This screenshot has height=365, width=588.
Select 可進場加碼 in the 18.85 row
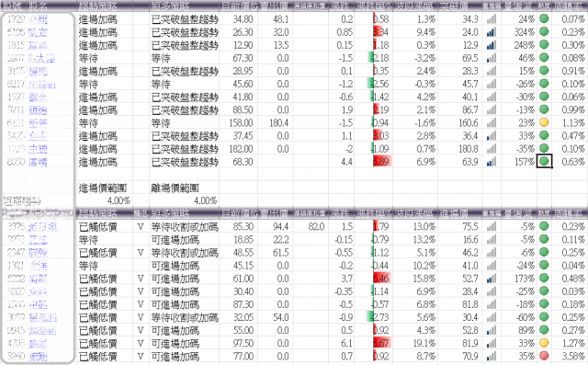tap(175, 240)
